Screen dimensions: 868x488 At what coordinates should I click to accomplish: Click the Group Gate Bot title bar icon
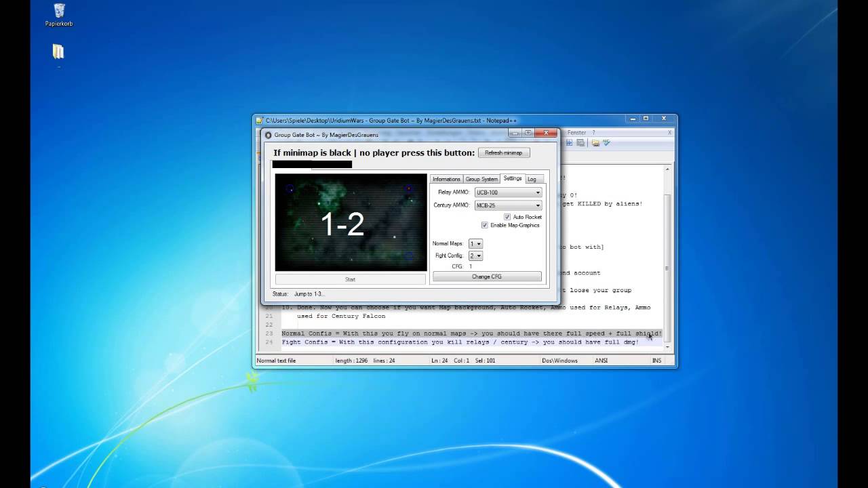[x=268, y=135]
